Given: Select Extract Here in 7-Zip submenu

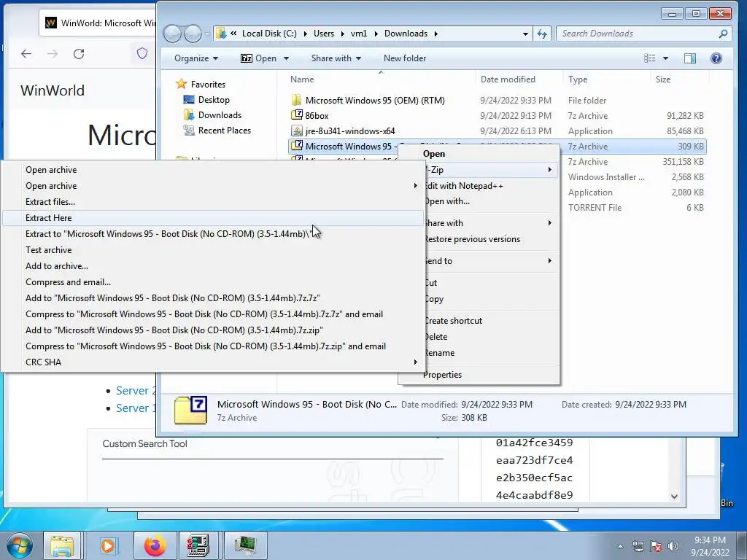Looking at the screenshot, I should tap(212, 217).
